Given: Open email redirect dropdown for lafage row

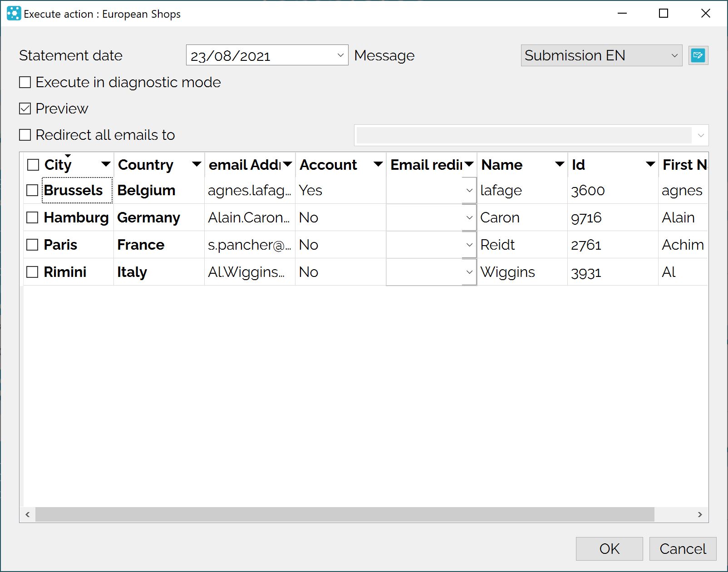Looking at the screenshot, I should 469,190.
